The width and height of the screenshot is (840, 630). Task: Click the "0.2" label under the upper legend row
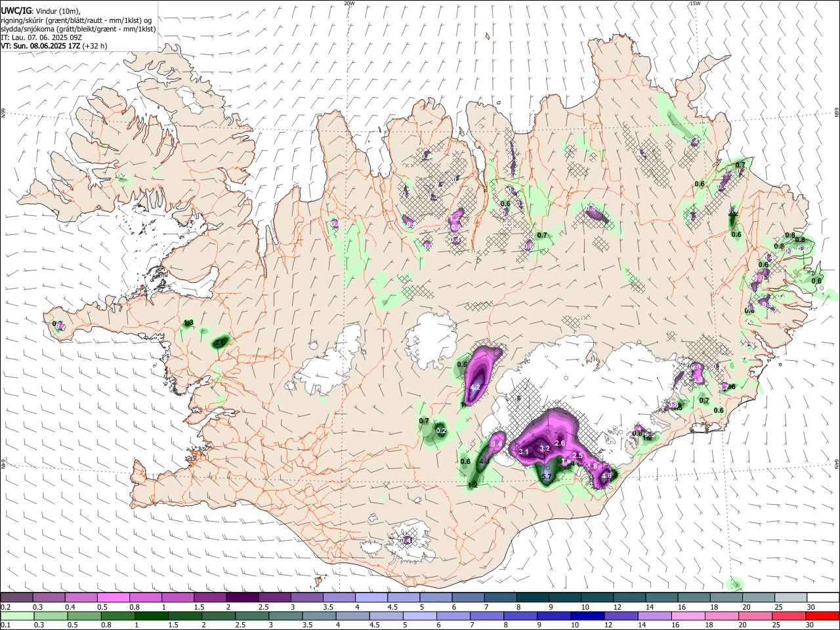pos(5,607)
